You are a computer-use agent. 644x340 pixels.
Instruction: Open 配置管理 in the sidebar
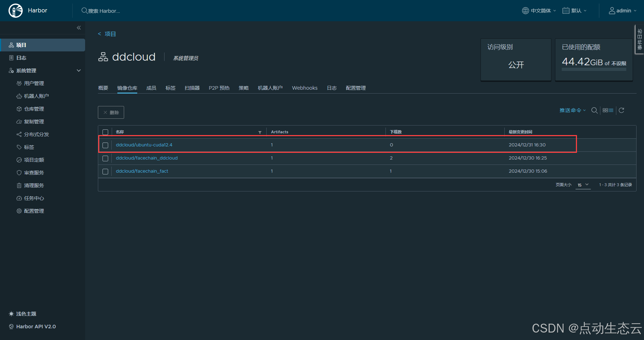pos(34,211)
